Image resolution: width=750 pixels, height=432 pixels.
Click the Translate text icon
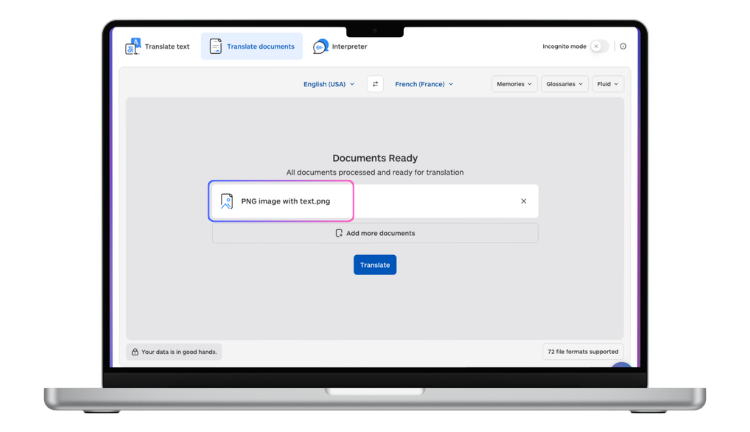[x=132, y=46]
